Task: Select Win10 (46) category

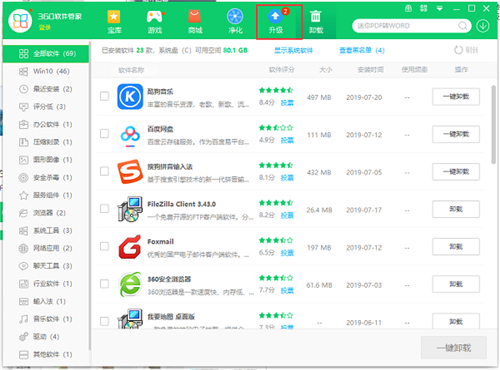Action: pos(46,71)
